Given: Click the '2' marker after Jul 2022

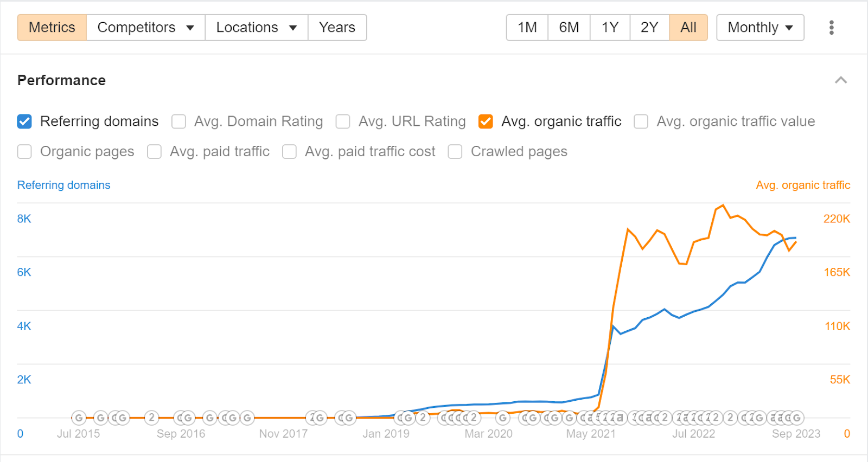Looking at the screenshot, I should click(x=730, y=418).
